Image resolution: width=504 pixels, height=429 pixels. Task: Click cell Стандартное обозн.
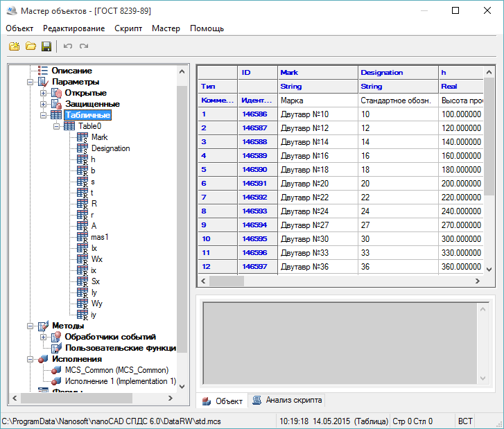398,100
